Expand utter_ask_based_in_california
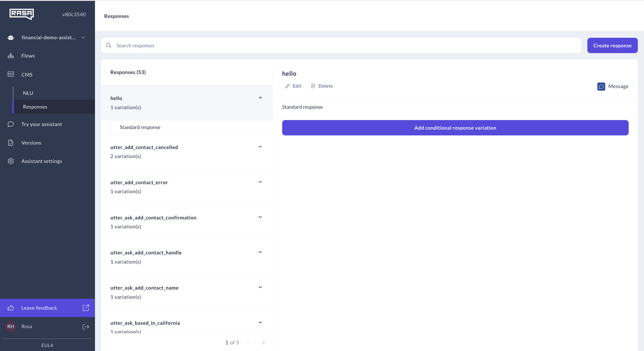This screenshot has width=644, height=351. coord(260,322)
